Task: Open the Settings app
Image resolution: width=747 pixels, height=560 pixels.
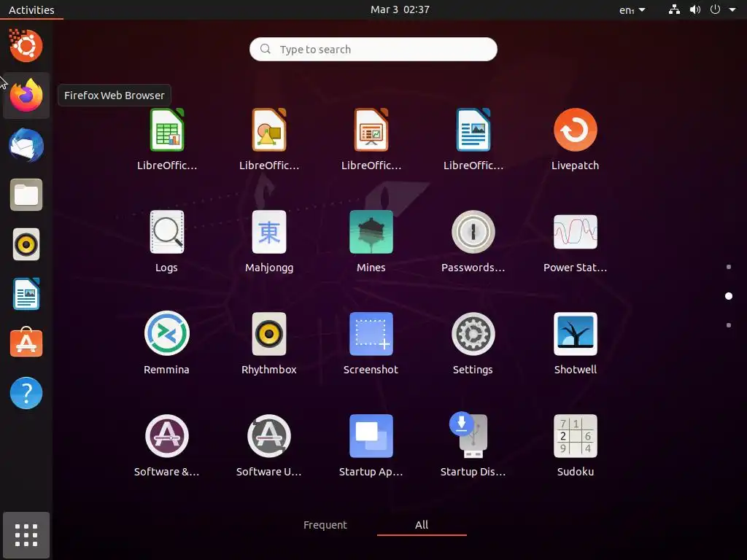Action: pos(473,334)
